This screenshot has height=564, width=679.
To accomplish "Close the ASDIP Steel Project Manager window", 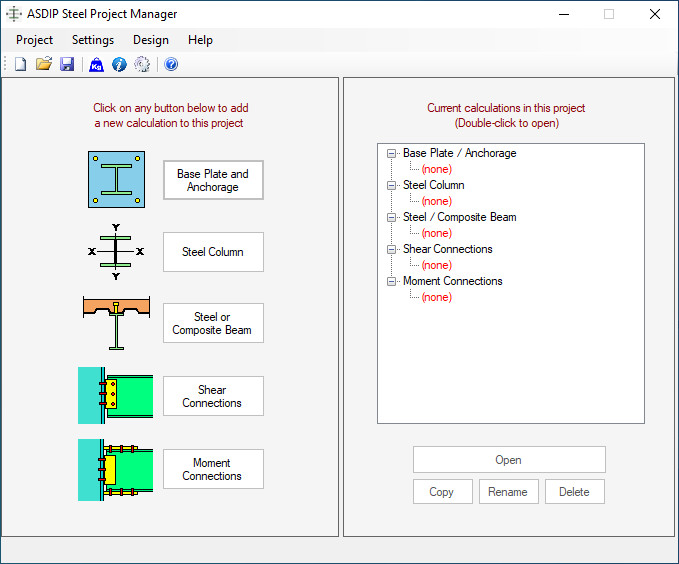I will tap(655, 14).
